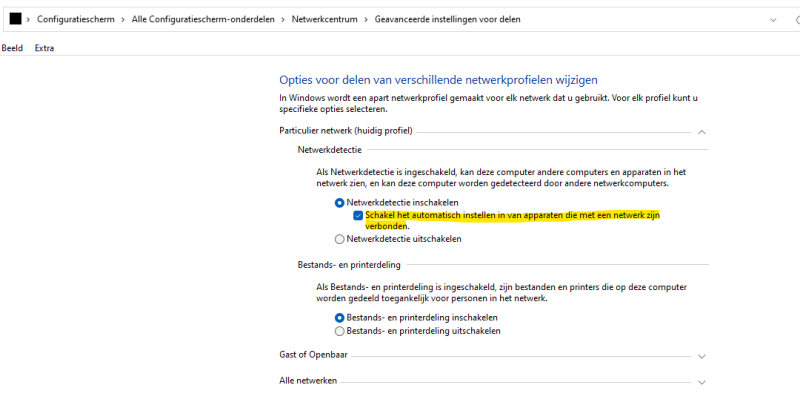Open the Beeld menu
Viewport: 800px width, 408px height.
tap(12, 48)
